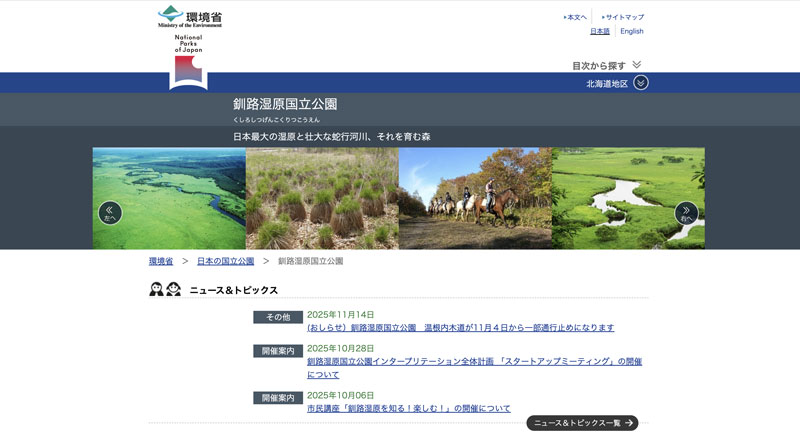The width and height of the screenshot is (800, 445).
Task: Click the right carousel arrow button
Action: click(686, 213)
